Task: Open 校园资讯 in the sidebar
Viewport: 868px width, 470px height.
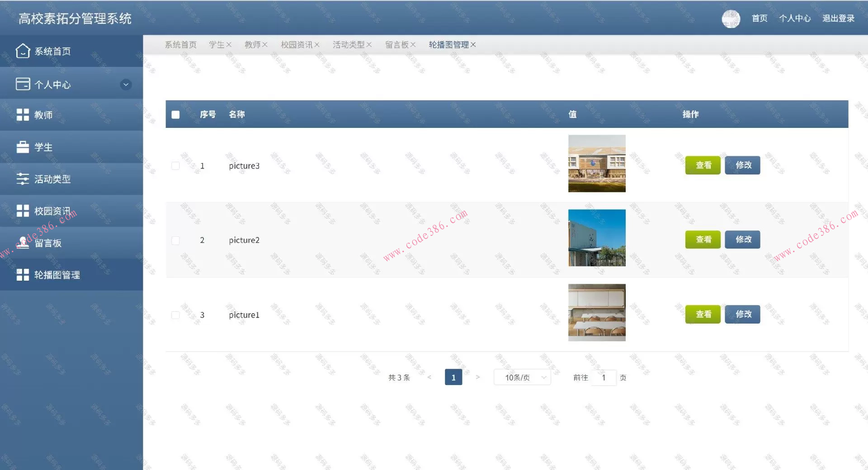Action: click(x=71, y=211)
